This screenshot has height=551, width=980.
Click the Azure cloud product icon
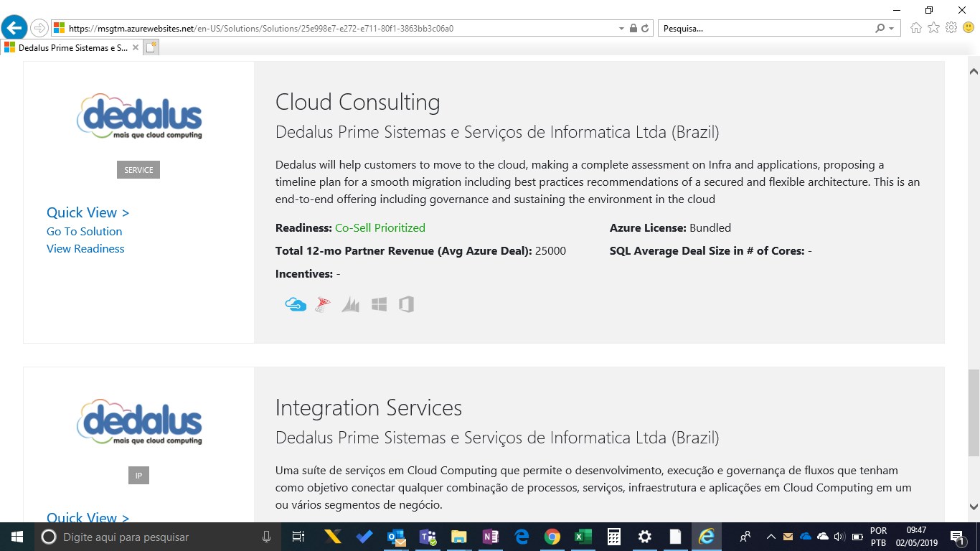[x=295, y=304]
